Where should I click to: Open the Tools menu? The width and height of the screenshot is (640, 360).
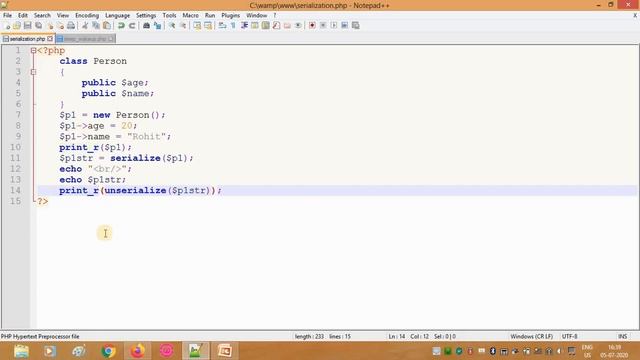click(x=169, y=16)
